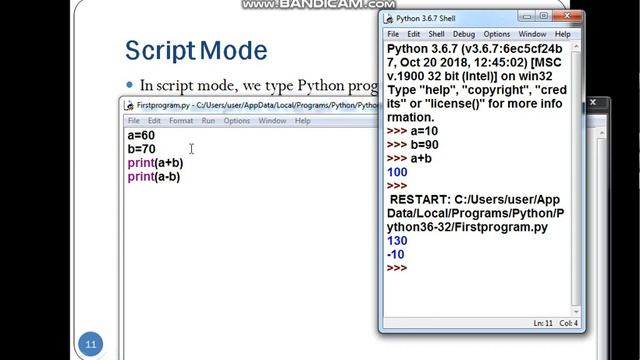Open Run menu in Firstprogram.py editor
640x360 pixels.
[x=208, y=121]
